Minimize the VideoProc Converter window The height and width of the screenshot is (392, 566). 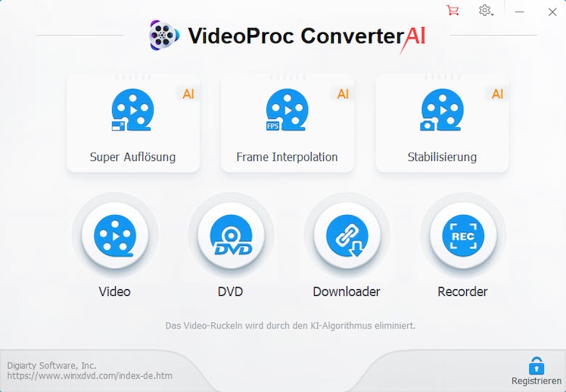520,11
